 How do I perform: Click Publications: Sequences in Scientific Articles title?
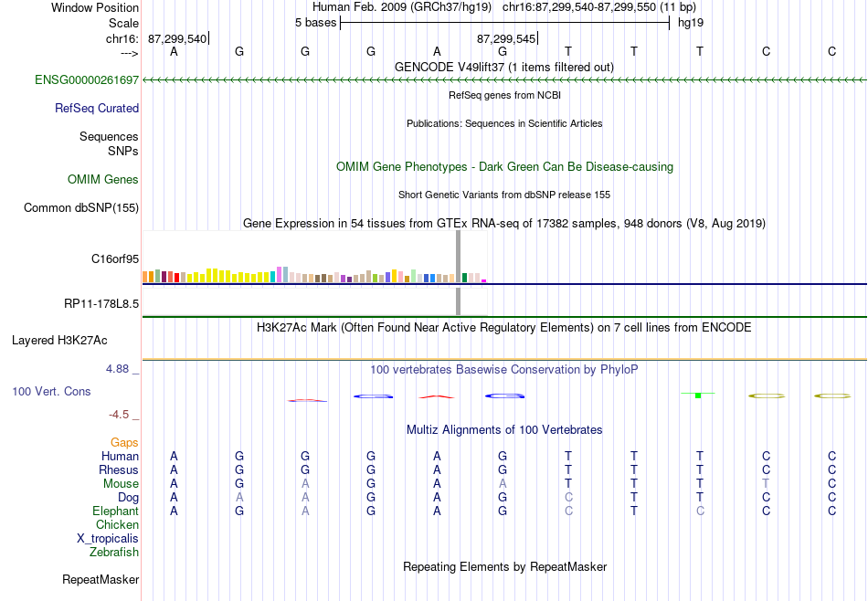point(505,123)
